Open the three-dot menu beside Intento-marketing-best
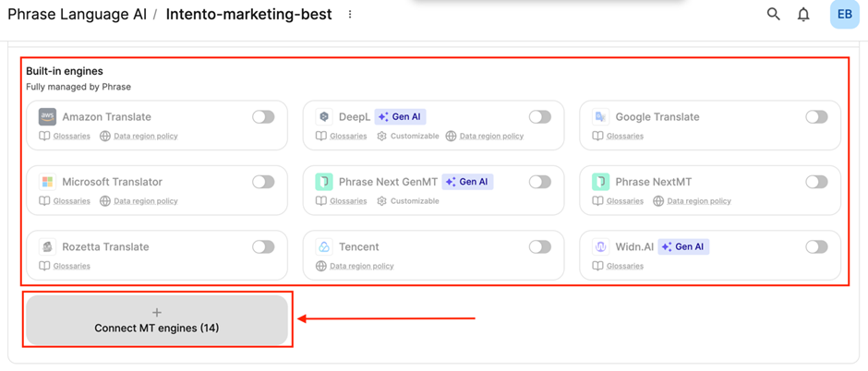868x371 pixels. [x=350, y=15]
